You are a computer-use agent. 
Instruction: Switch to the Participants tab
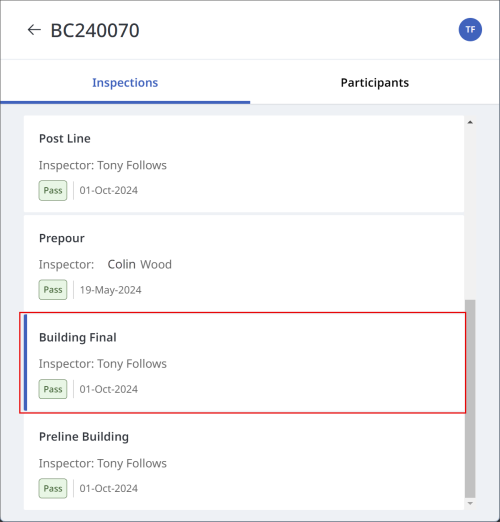(x=375, y=83)
